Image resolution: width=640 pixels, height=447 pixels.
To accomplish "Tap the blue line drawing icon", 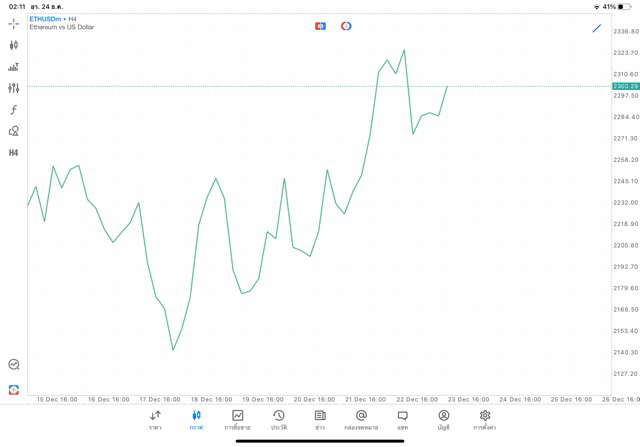I will [x=597, y=28].
